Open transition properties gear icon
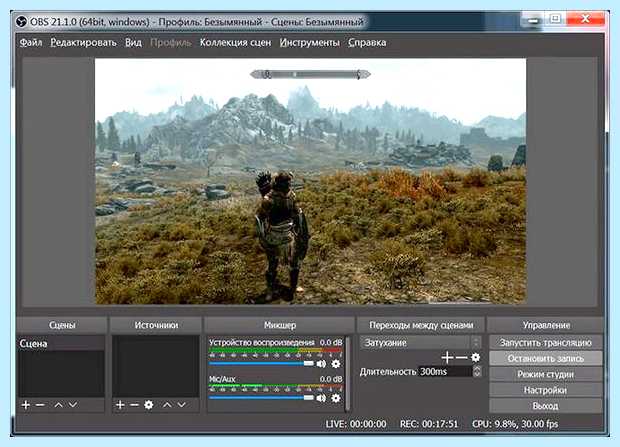Viewport: 620px width, 447px height. [475, 358]
